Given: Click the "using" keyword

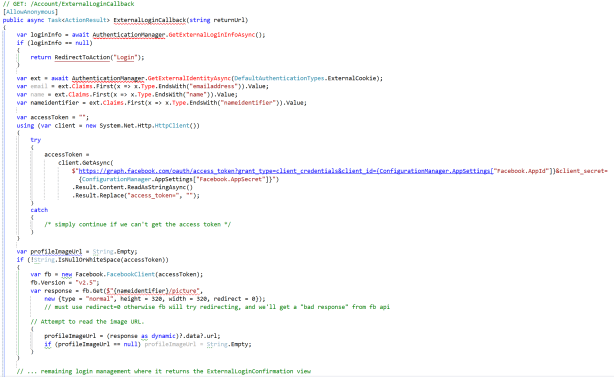Looking at the screenshot, I should pos(25,126).
